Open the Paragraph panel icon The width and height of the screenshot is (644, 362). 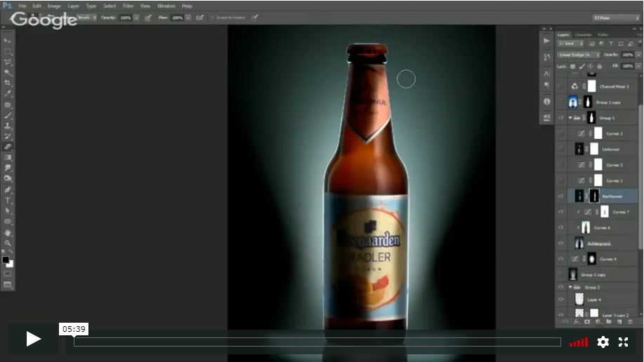click(546, 85)
